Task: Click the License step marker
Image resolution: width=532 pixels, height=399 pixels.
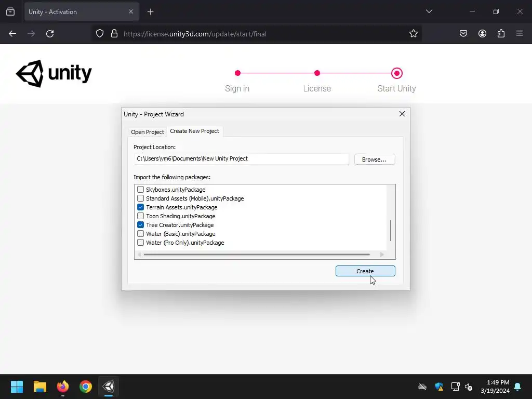Action: click(x=317, y=73)
